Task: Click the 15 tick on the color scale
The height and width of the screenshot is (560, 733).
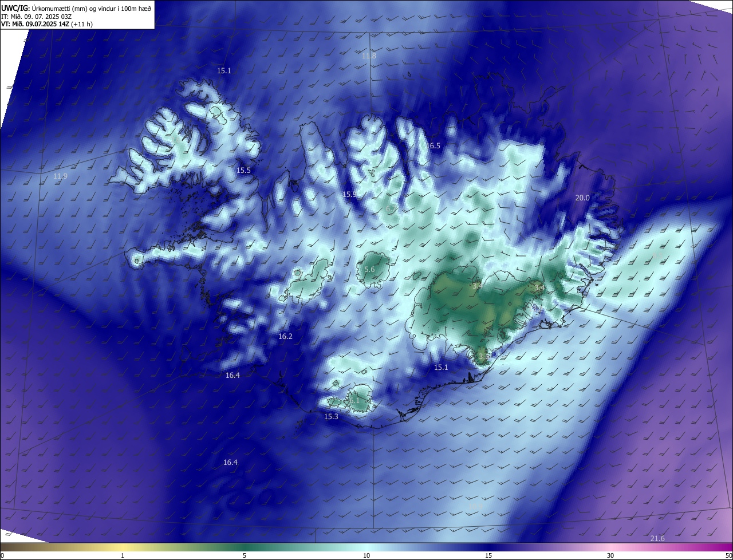Action: pyautogui.click(x=488, y=555)
